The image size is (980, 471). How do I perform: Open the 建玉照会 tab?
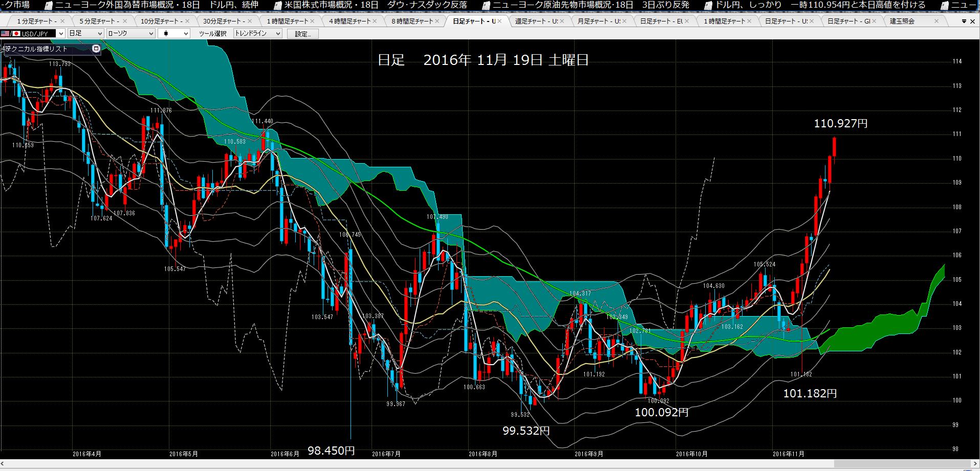tap(902, 21)
